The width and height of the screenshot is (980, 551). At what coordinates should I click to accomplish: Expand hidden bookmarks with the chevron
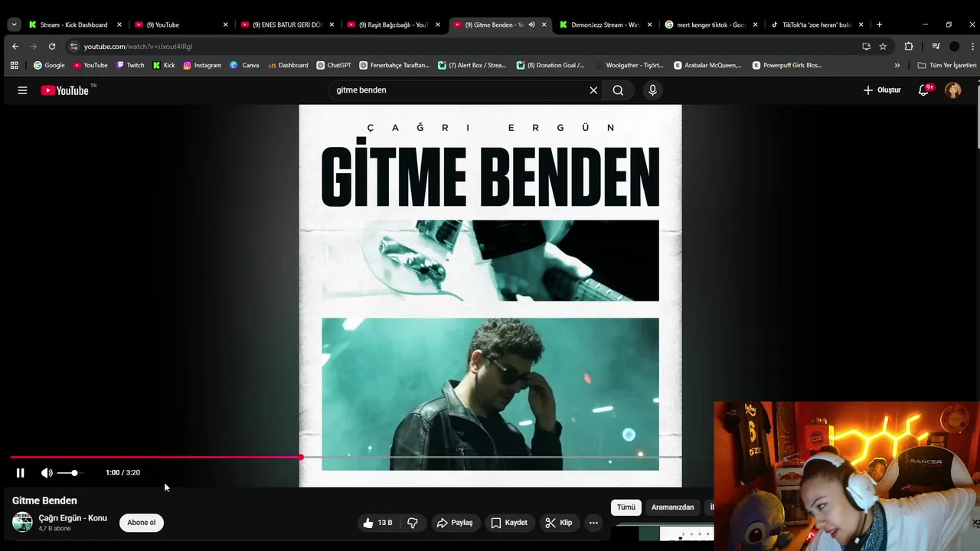(897, 65)
